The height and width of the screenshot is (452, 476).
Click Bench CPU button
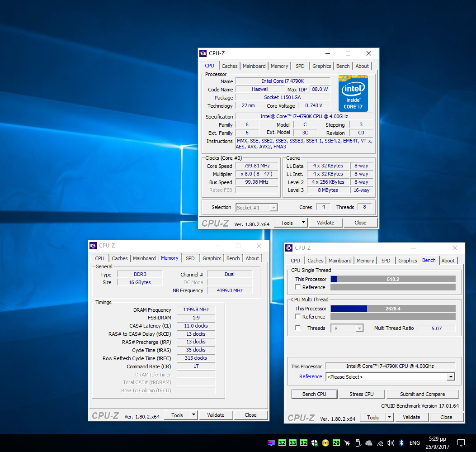(314, 394)
